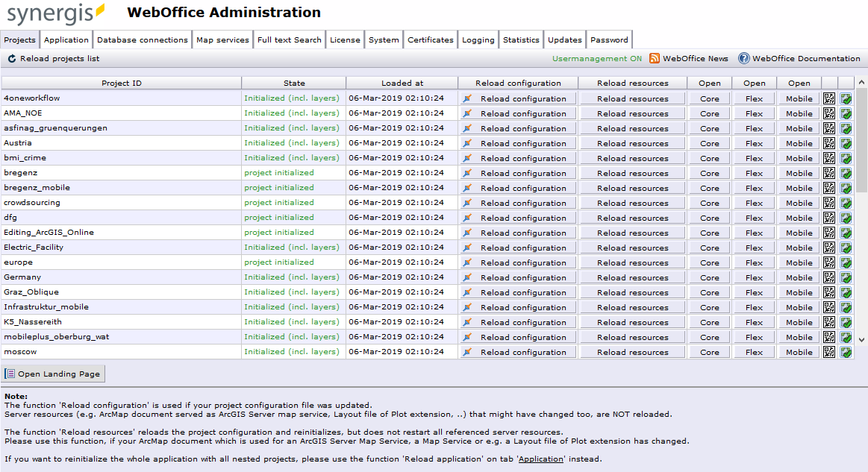Click the green map-check icon for bregenz_mobile
The image size is (868, 472).
pyautogui.click(x=846, y=187)
